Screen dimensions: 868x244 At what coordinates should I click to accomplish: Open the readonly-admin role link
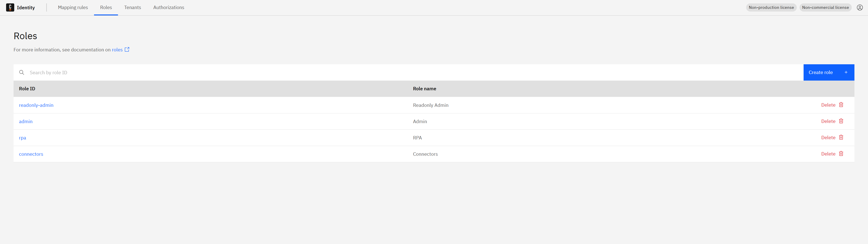(x=36, y=105)
